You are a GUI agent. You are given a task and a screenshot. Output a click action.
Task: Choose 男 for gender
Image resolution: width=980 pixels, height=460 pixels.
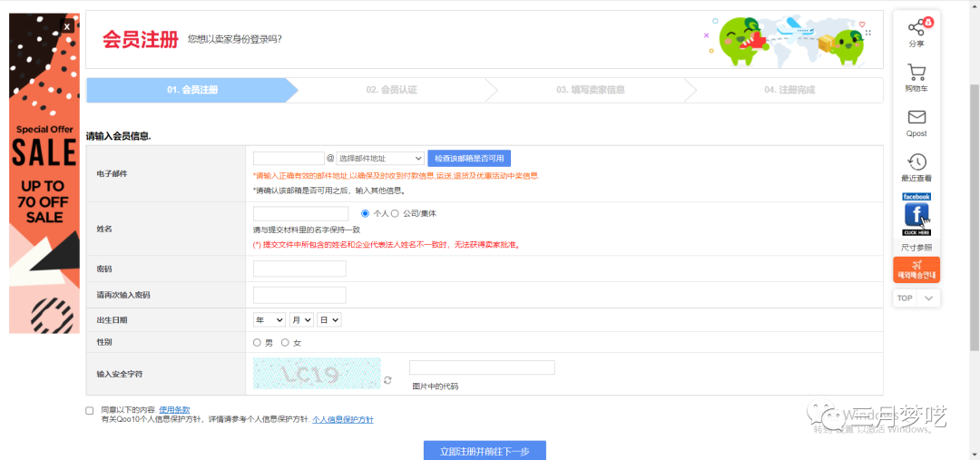257,342
